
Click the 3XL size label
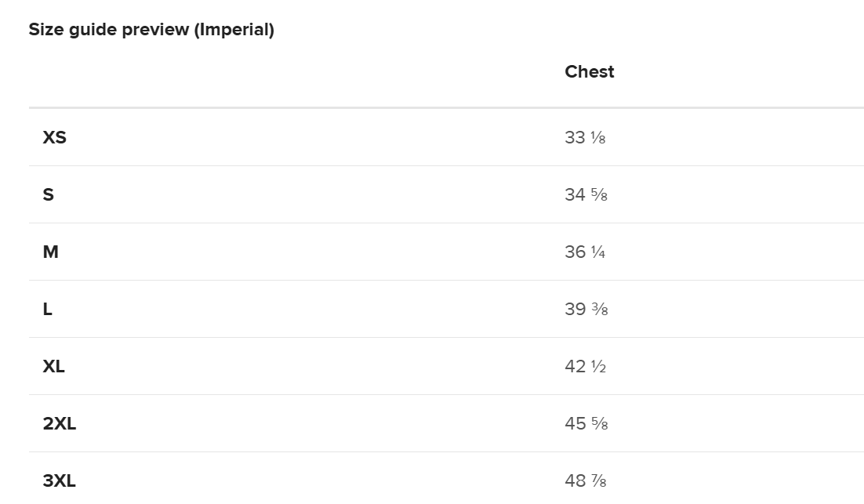coord(59,481)
